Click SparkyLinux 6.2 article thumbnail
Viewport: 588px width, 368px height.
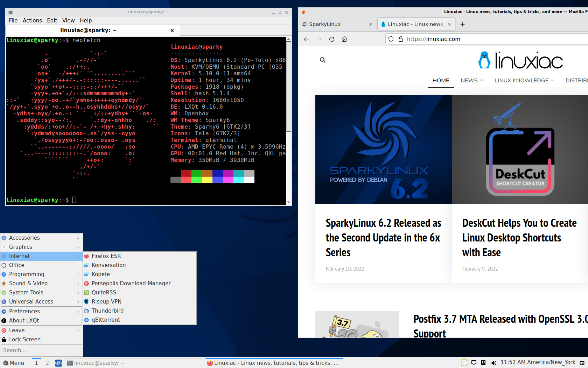tap(384, 150)
